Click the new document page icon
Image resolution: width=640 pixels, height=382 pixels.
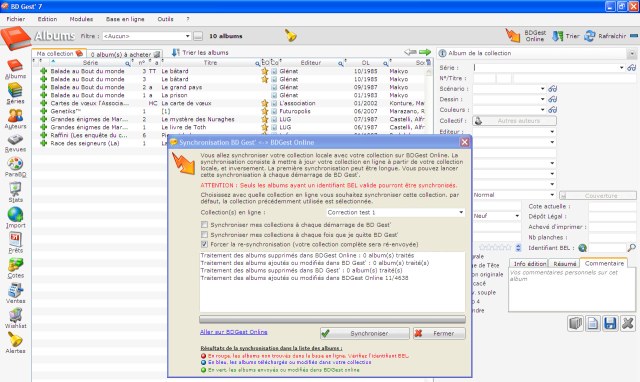(592, 324)
